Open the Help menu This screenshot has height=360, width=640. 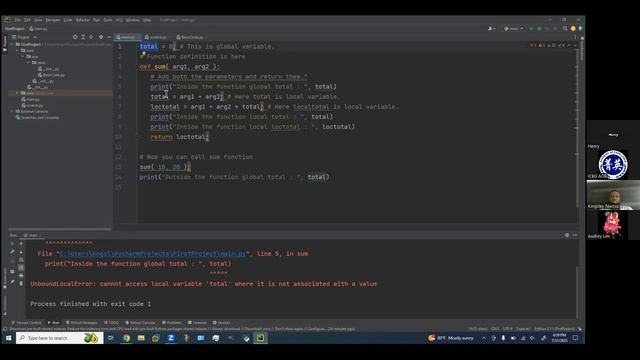coord(147,20)
